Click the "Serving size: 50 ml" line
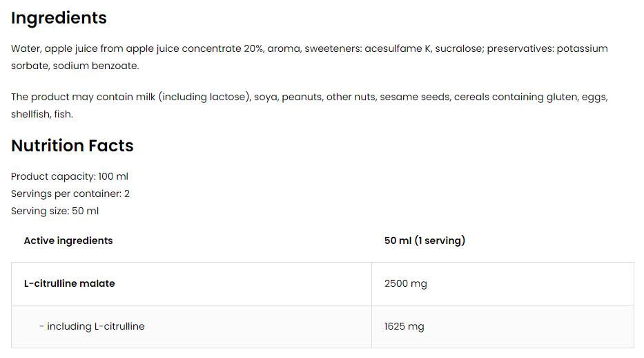 [x=55, y=211]
